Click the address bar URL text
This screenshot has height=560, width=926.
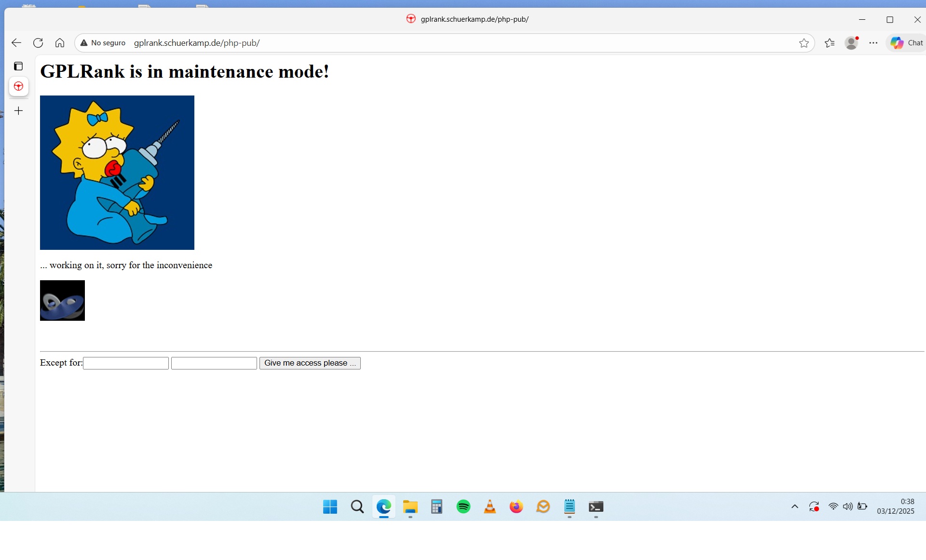[x=197, y=43]
